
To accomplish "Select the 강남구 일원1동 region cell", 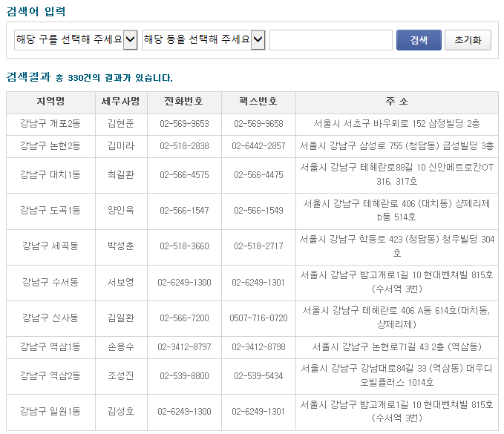I will coord(50,412).
